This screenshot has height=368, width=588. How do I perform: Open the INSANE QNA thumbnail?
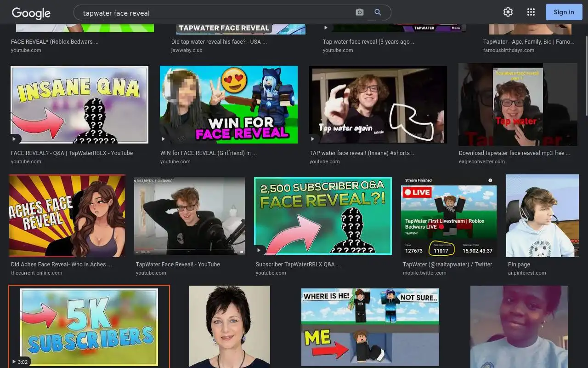[x=79, y=104]
